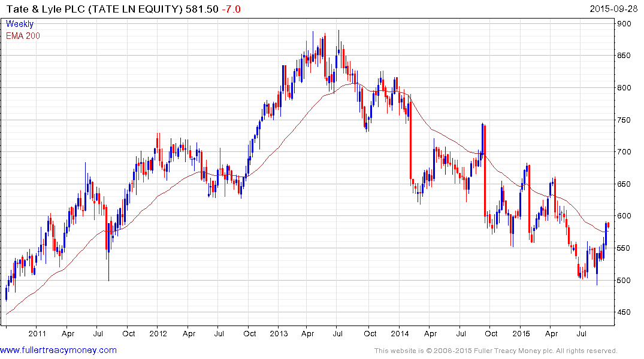Click the 800 price axis label

coord(624,88)
